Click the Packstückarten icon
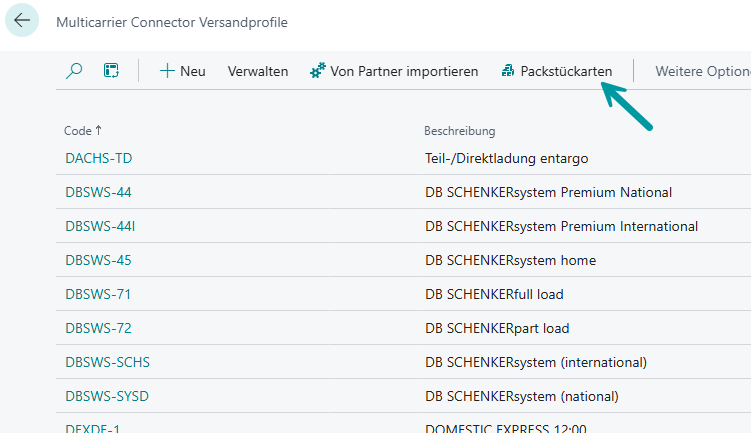The width and height of the screenshot is (751, 433). [508, 71]
